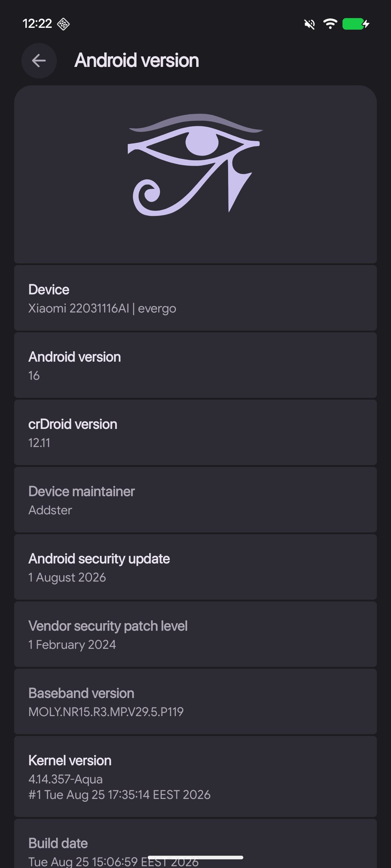The image size is (391, 868).
Task: Tap the muted sound status icon
Action: click(310, 24)
